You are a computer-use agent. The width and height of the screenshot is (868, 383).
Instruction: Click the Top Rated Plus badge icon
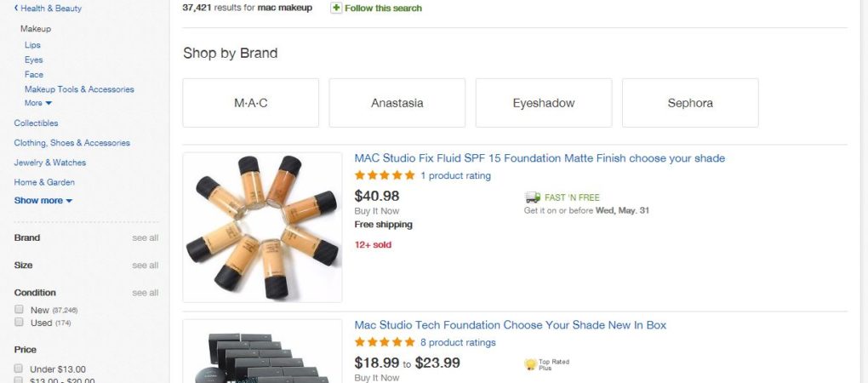(x=530, y=364)
